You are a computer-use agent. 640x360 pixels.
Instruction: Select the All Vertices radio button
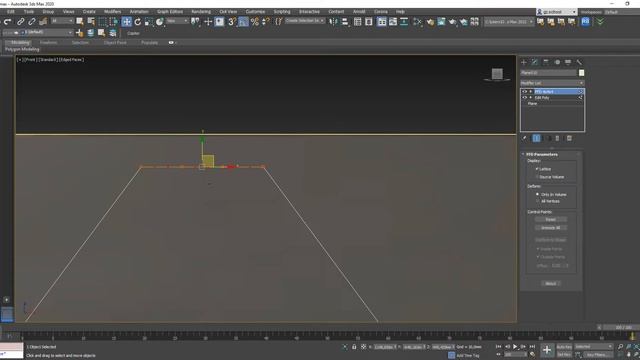click(x=537, y=201)
